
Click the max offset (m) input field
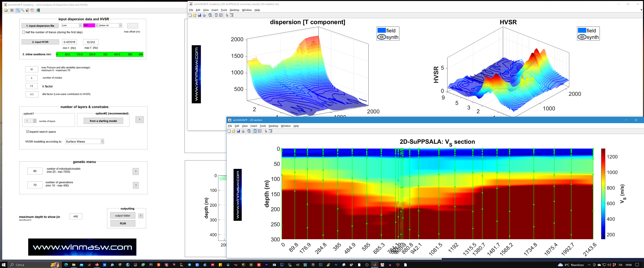[x=132, y=26]
